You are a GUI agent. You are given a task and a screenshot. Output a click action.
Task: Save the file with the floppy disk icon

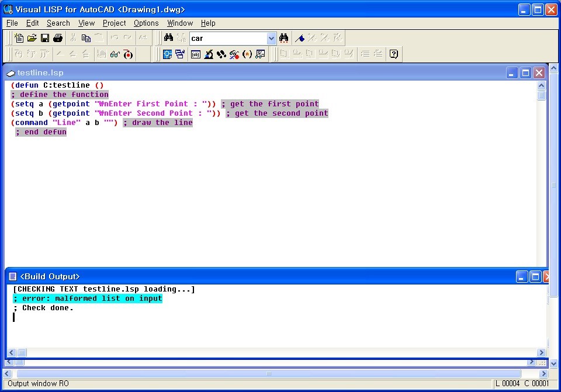[x=45, y=37]
